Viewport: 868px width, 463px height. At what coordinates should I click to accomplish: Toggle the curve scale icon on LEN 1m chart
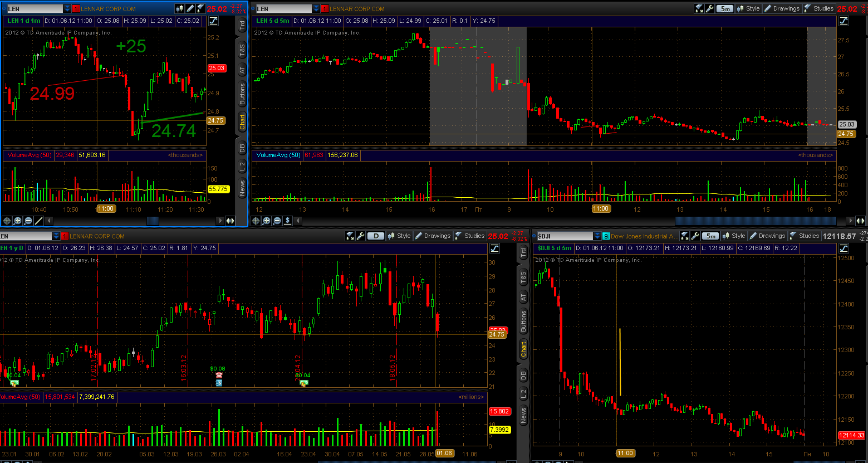click(214, 21)
